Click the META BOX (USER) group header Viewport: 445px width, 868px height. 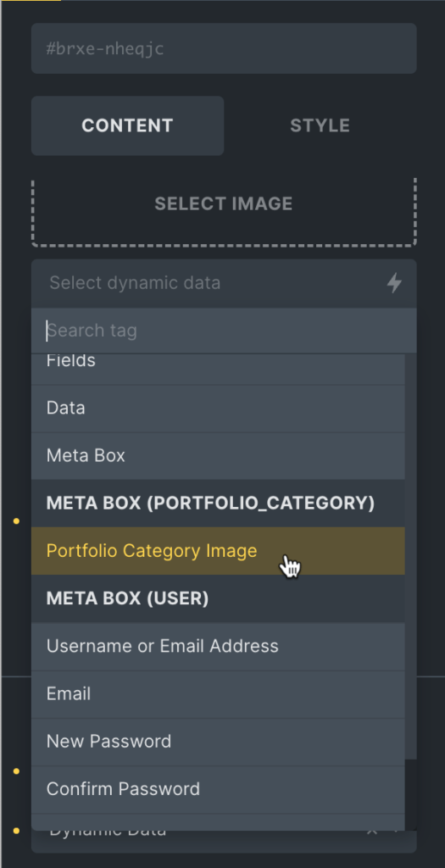point(218,598)
